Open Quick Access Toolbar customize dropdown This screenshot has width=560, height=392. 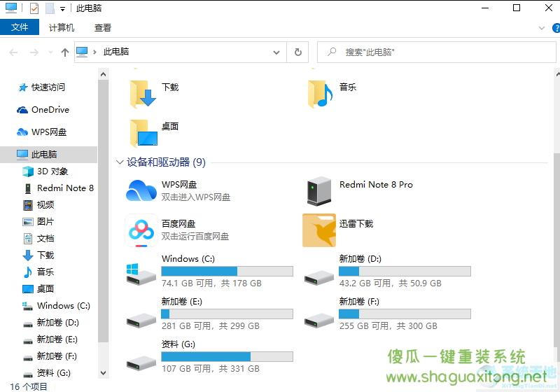pos(62,9)
